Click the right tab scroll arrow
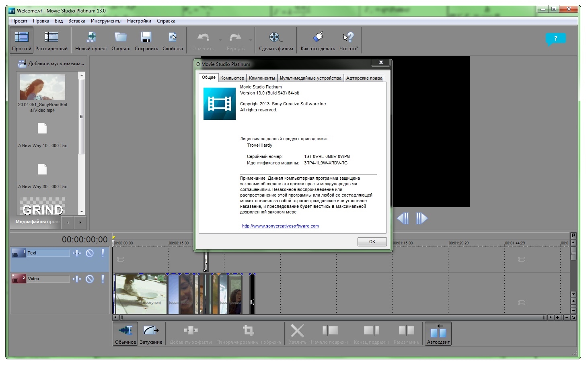 coord(80,222)
